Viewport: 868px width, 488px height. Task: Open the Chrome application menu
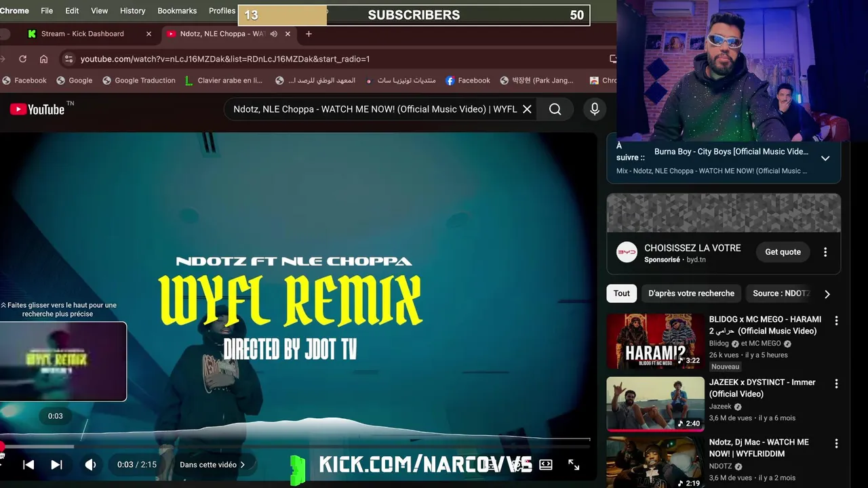point(15,11)
